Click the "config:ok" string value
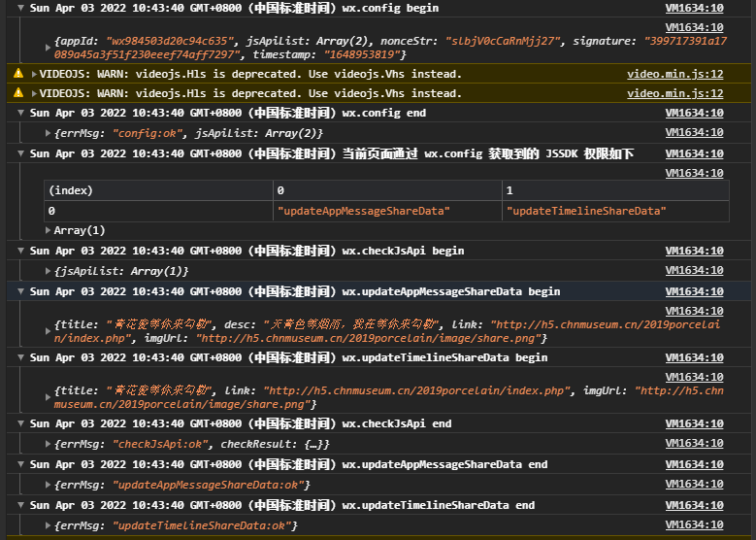Image resolution: width=756 pixels, height=540 pixels. 148,133
